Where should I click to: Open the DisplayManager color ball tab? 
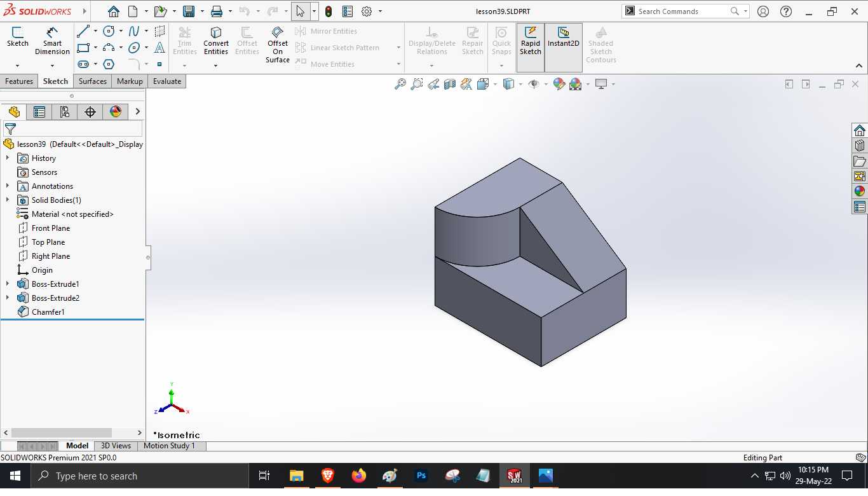pyautogui.click(x=116, y=112)
